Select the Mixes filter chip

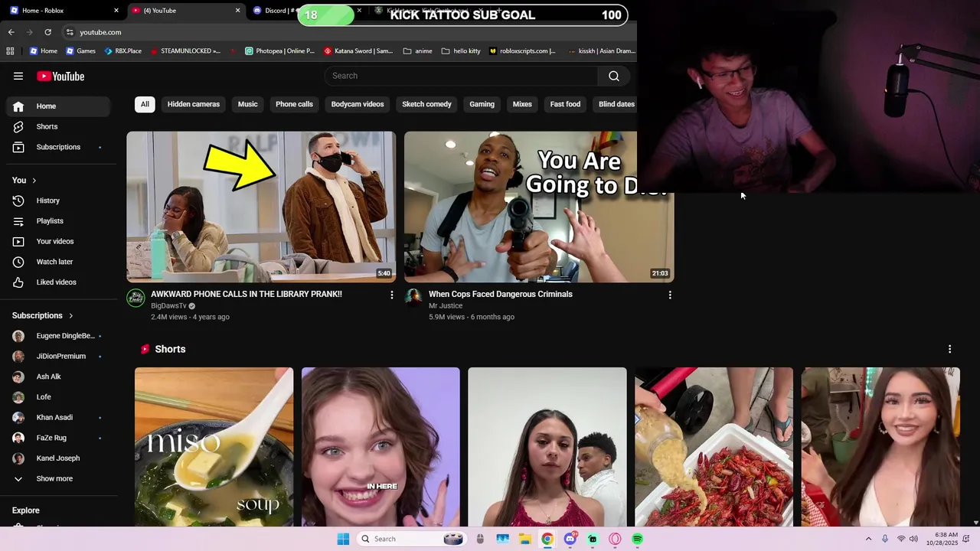coord(522,104)
